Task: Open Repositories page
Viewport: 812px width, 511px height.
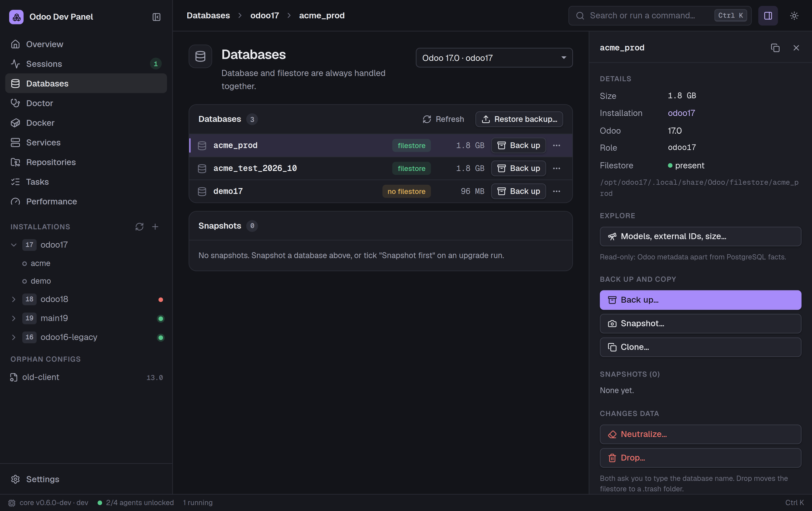Action: tap(86, 162)
